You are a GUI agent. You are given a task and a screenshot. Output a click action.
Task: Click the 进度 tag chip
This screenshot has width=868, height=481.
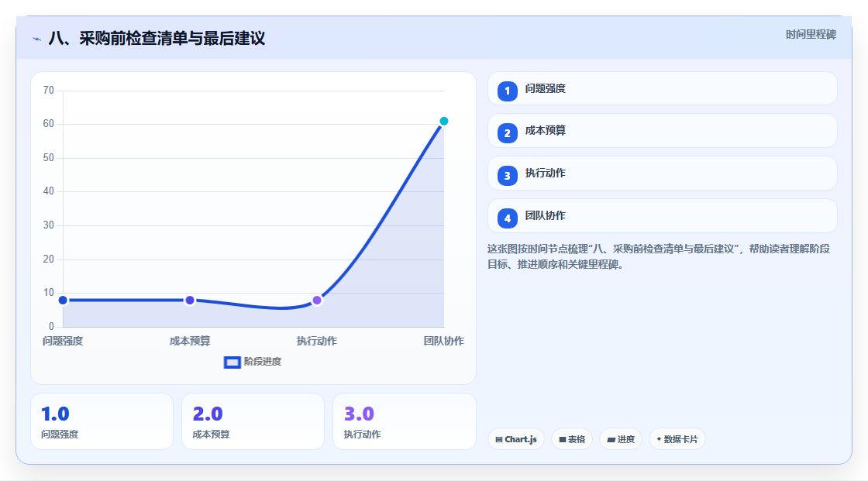[621, 439]
